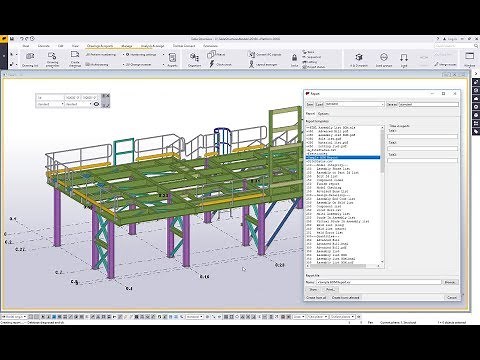The width and height of the screenshot is (480, 360).
Task: Open the standard settings dropdown in Report dialog
Action: [x=355, y=104]
